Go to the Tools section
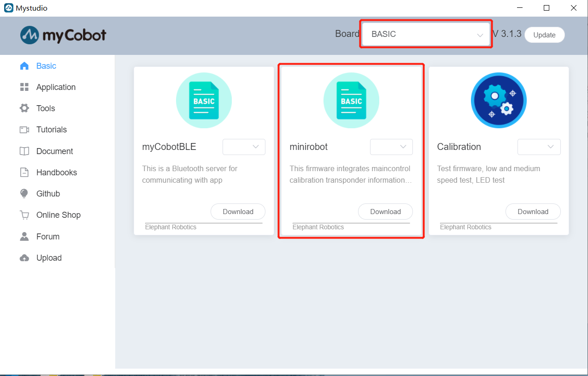 46,108
